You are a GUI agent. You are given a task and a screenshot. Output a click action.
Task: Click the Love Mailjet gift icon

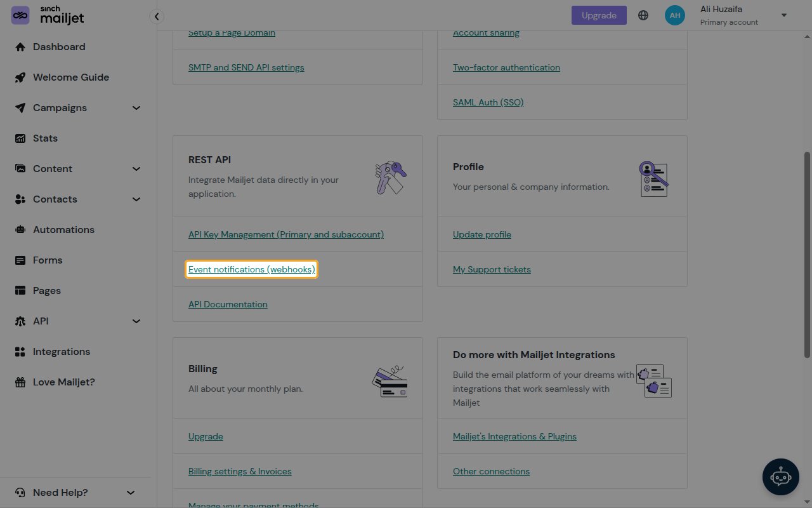[20, 382]
